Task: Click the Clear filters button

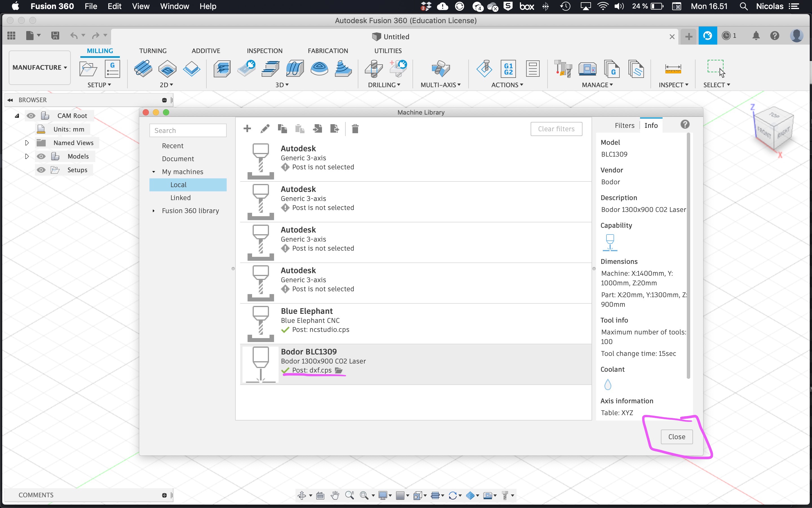Action: tap(556, 129)
